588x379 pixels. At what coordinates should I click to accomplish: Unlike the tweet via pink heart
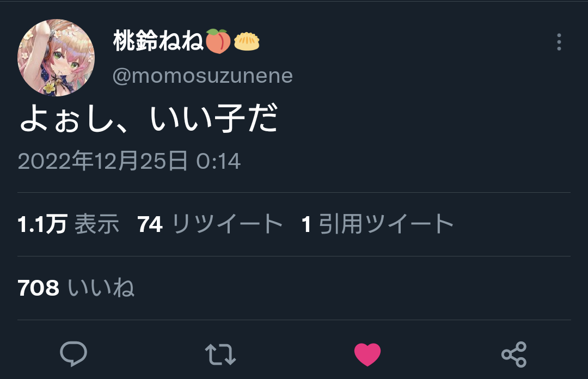367,354
